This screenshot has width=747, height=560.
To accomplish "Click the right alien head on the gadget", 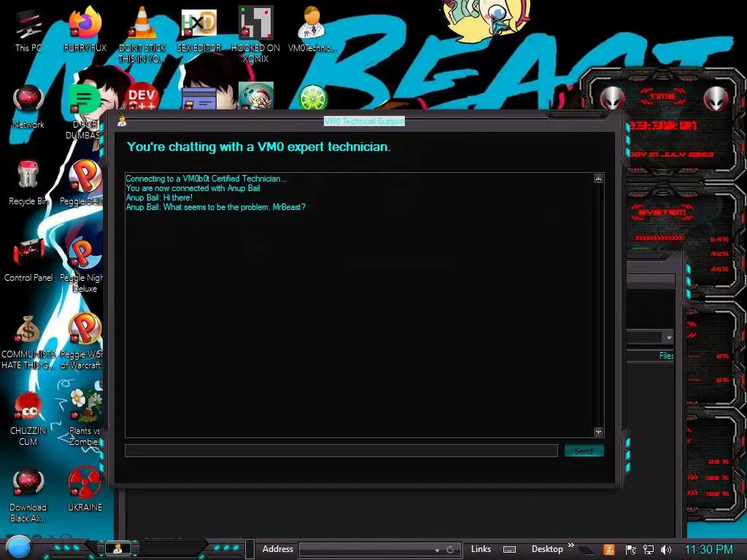I will click(716, 98).
